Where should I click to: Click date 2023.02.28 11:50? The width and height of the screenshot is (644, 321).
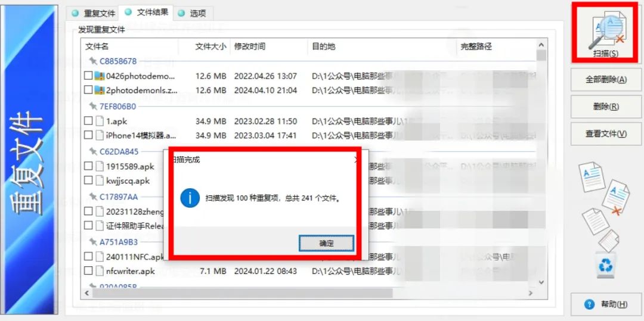click(265, 121)
